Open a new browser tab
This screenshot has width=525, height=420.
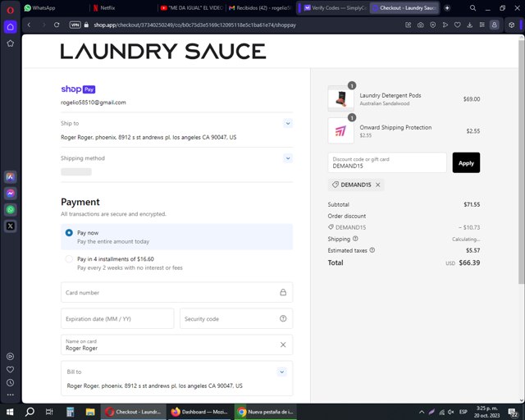(447, 8)
